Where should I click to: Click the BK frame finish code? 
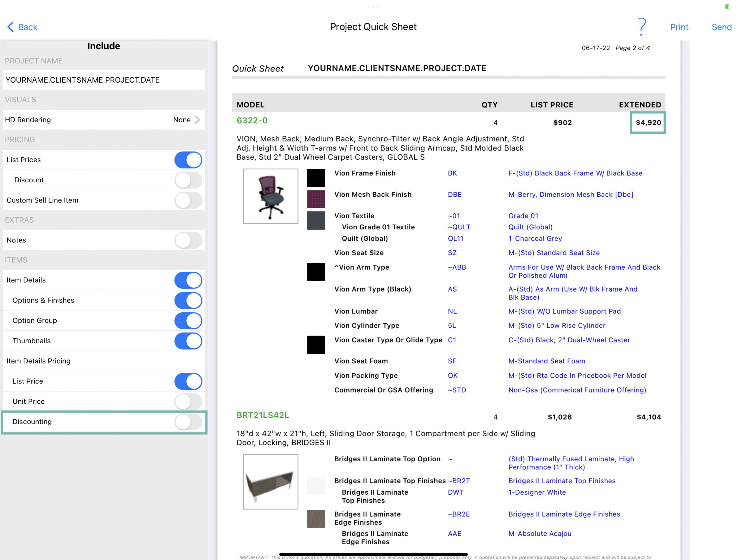(x=452, y=173)
